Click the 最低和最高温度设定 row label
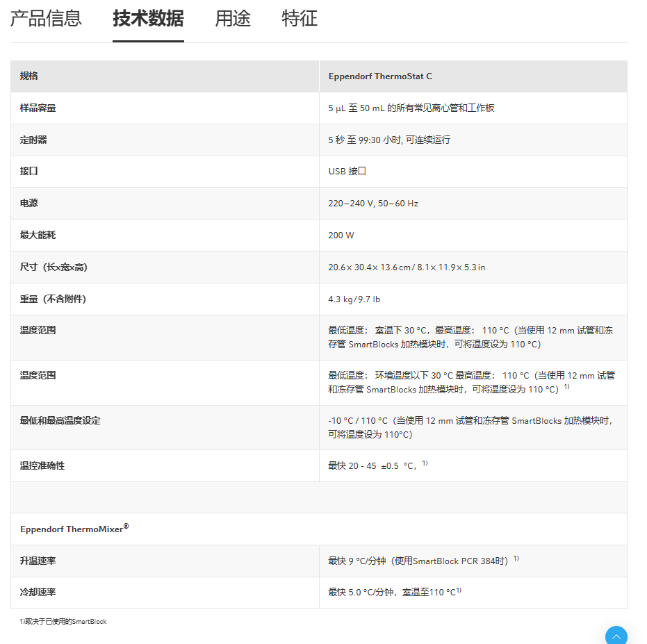This screenshot has height=644, width=647. (60, 421)
